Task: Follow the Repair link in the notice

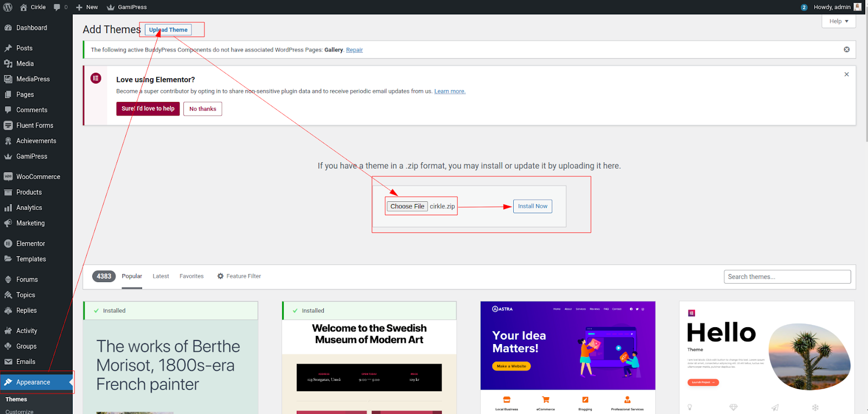Action: 354,50
